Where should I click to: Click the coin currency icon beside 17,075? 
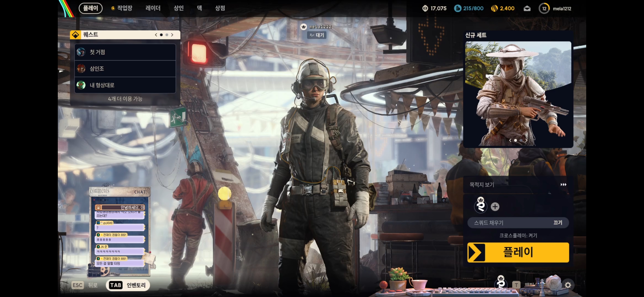pyautogui.click(x=425, y=8)
